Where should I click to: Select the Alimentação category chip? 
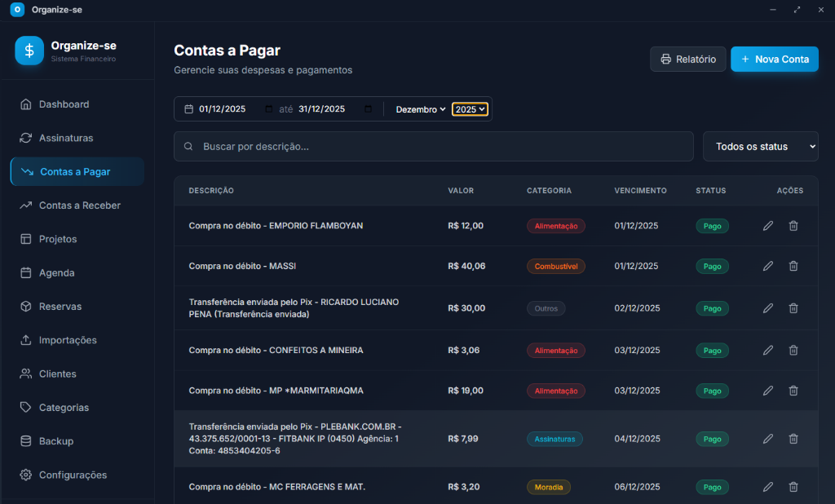(x=555, y=226)
